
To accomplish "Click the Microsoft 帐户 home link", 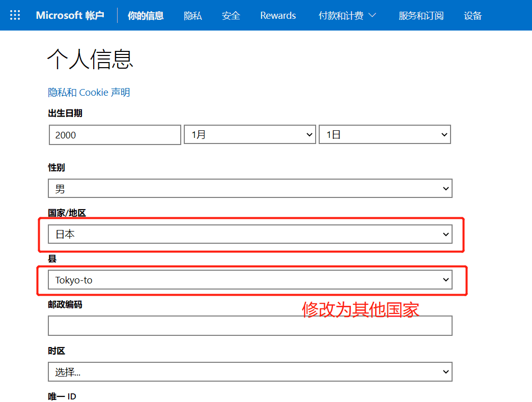I will [70, 15].
